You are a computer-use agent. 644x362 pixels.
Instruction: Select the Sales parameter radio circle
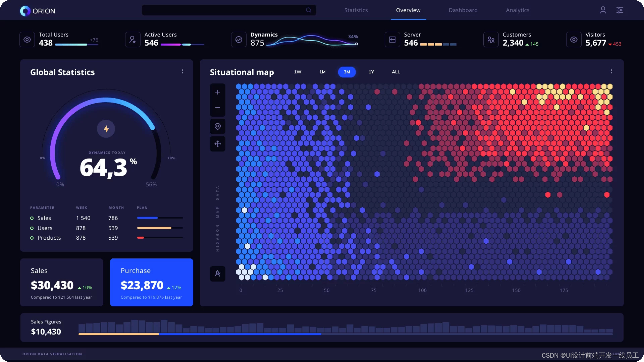pos(32,218)
